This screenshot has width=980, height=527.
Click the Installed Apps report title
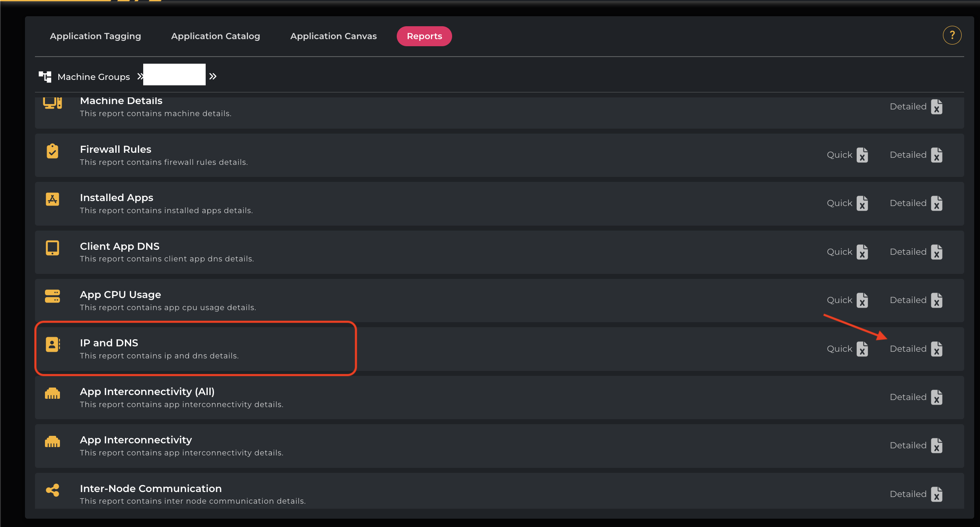[116, 198]
